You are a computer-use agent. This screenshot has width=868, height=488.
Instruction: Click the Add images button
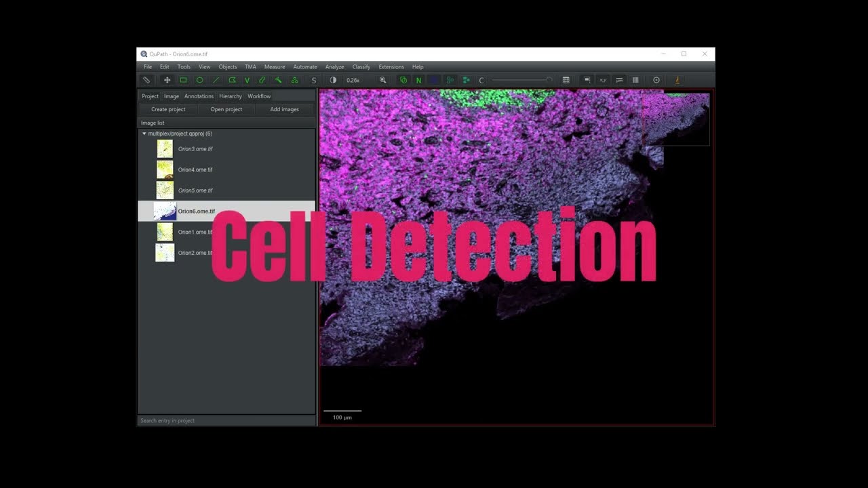click(x=284, y=109)
